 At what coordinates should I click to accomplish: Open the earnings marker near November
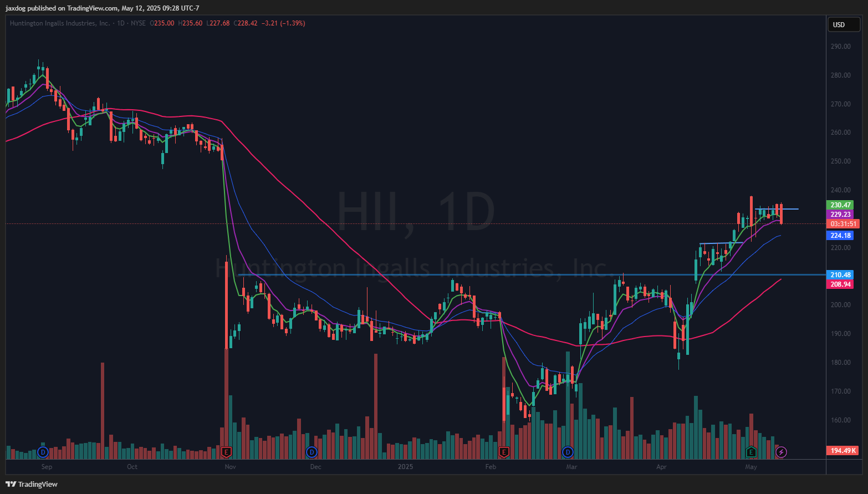point(226,452)
